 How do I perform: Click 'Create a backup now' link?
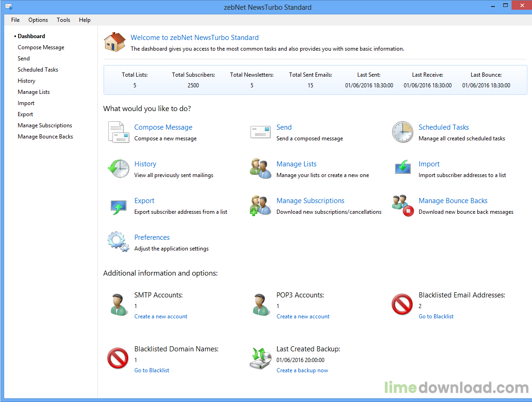(302, 370)
